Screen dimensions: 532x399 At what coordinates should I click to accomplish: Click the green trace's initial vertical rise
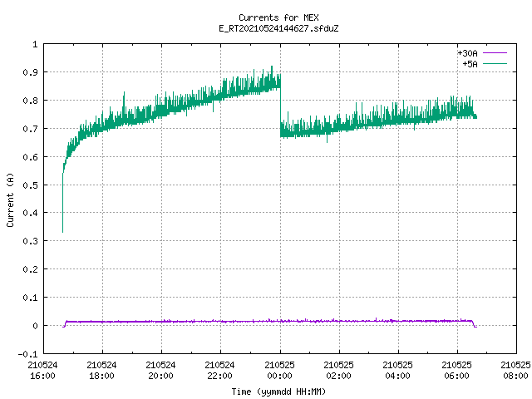click(x=63, y=204)
